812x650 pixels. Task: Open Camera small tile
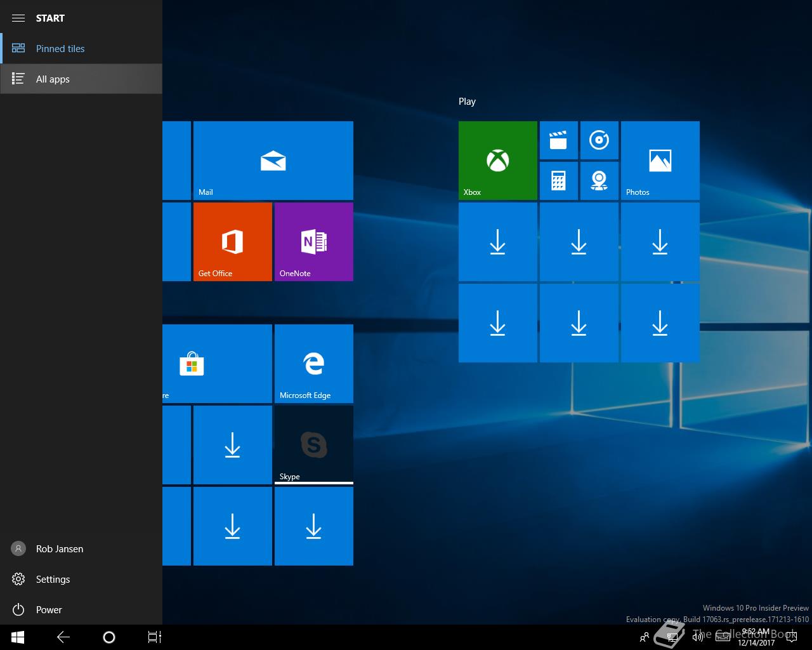pyautogui.click(x=599, y=181)
